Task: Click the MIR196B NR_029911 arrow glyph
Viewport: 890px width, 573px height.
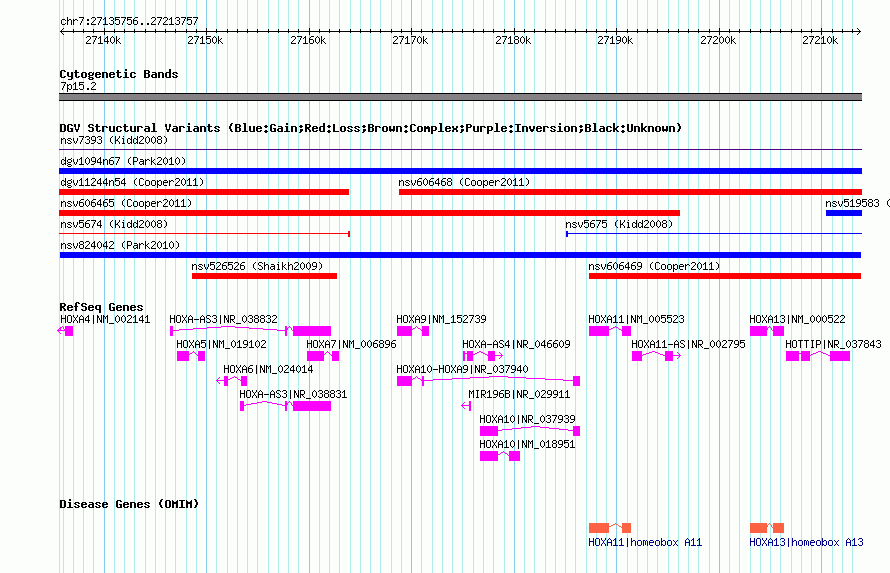Action: coord(466,406)
